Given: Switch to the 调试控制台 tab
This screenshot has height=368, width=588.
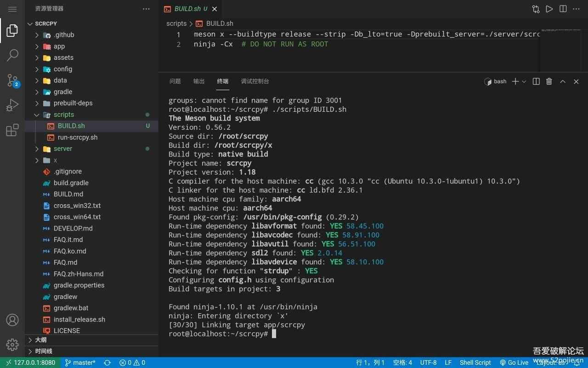Looking at the screenshot, I should (255, 81).
